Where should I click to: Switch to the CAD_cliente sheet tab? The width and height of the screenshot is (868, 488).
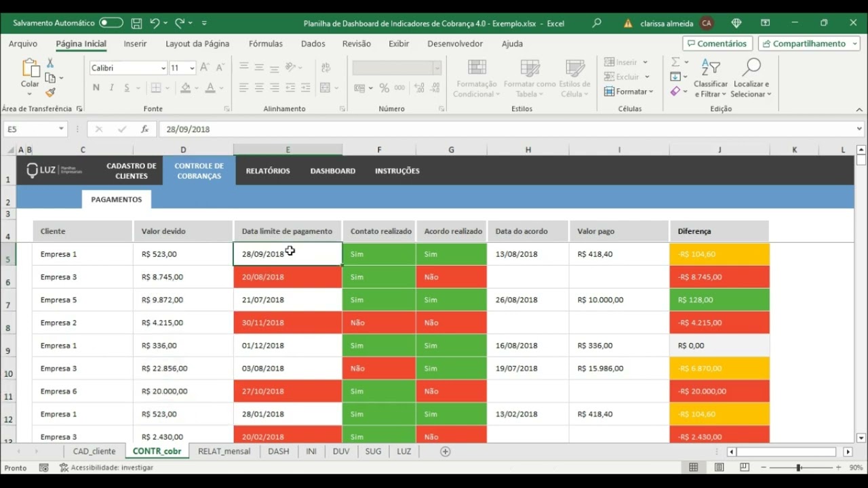coord(94,451)
